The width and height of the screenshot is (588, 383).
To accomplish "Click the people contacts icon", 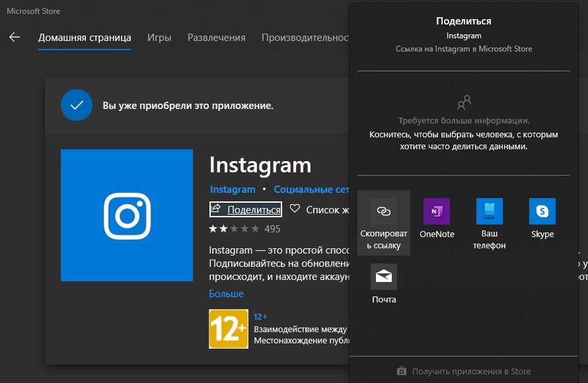I will pos(464,102).
